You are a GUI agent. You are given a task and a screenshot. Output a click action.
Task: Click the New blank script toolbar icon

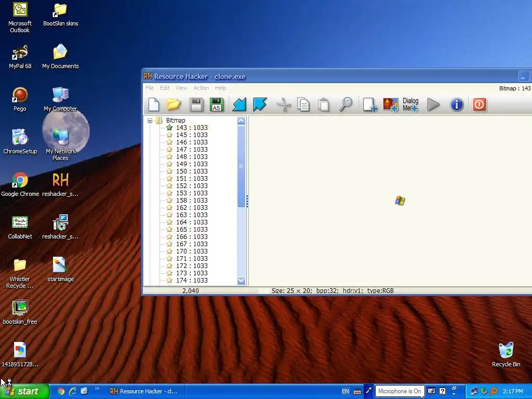coord(154,104)
